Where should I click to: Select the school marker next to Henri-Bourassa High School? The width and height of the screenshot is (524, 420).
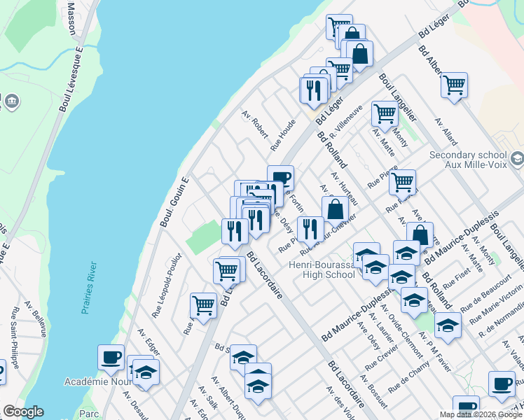point(375,268)
